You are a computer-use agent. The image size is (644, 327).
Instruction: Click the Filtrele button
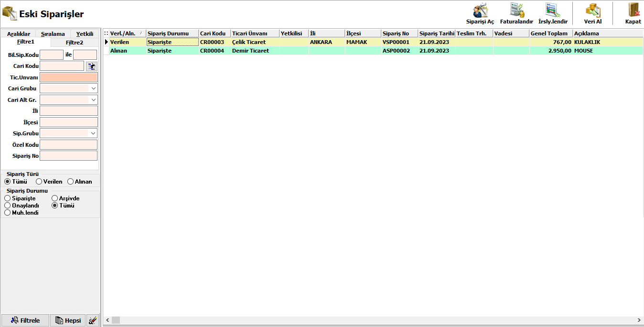click(25, 320)
